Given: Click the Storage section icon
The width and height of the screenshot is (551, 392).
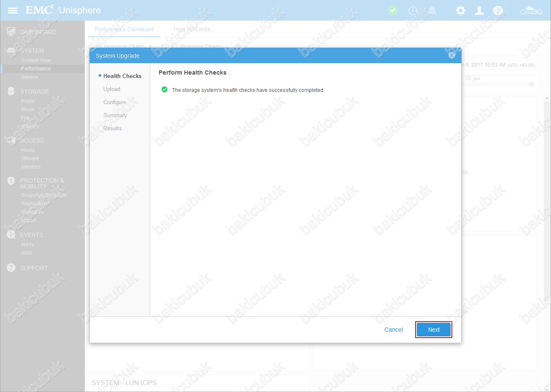Looking at the screenshot, I should click(x=11, y=91).
